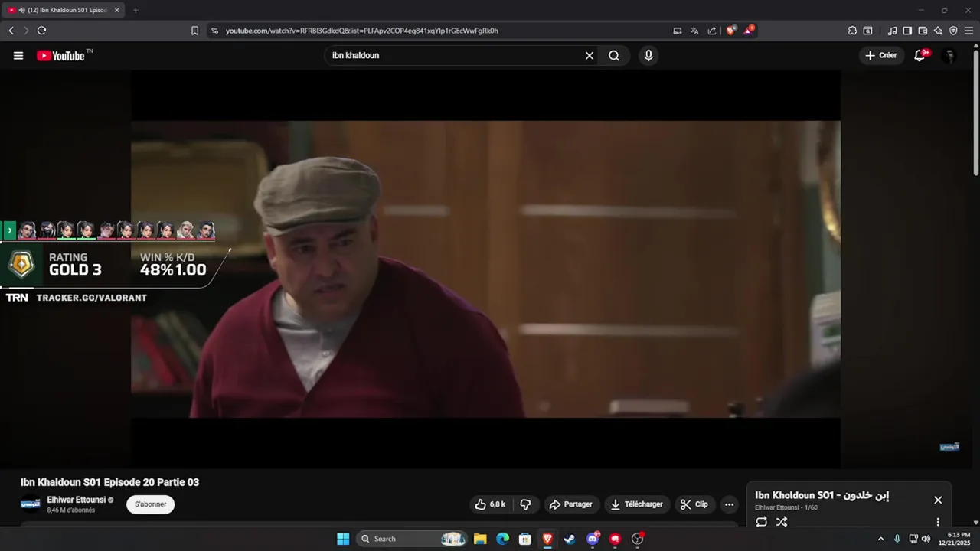The image size is (980, 551).
Task: Subscribe using the S'abonner button
Action: coord(151,504)
